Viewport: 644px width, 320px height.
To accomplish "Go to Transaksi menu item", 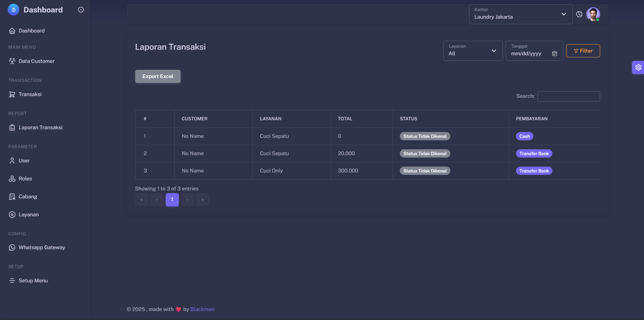I will click(30, 94).
